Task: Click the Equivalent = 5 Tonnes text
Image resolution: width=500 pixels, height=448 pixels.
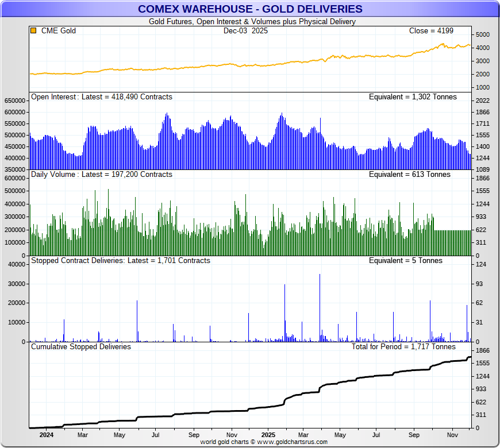Action: (x=405, y=261)
